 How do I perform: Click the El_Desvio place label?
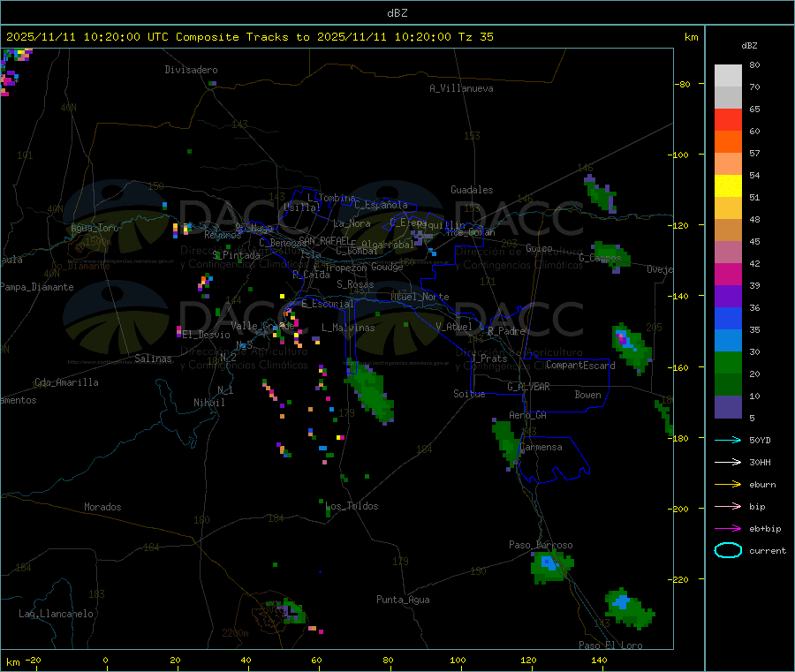(206, 335)
